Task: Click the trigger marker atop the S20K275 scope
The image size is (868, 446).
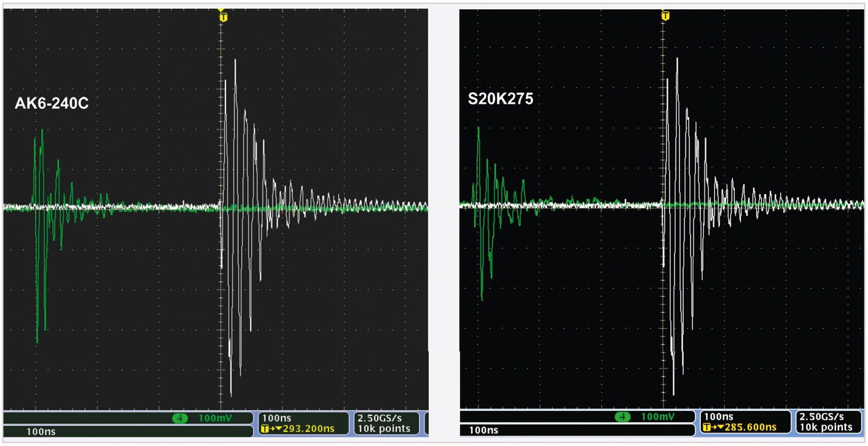Action: point(665,15)
